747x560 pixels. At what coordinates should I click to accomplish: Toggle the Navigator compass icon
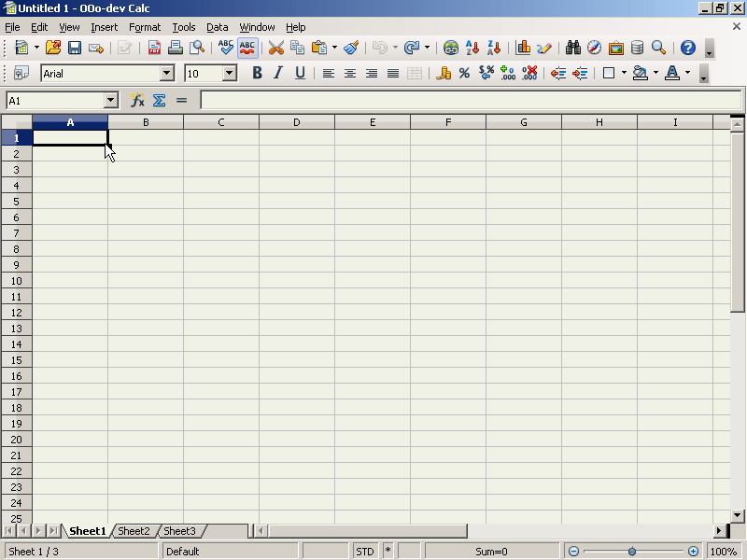coord(594,48)
